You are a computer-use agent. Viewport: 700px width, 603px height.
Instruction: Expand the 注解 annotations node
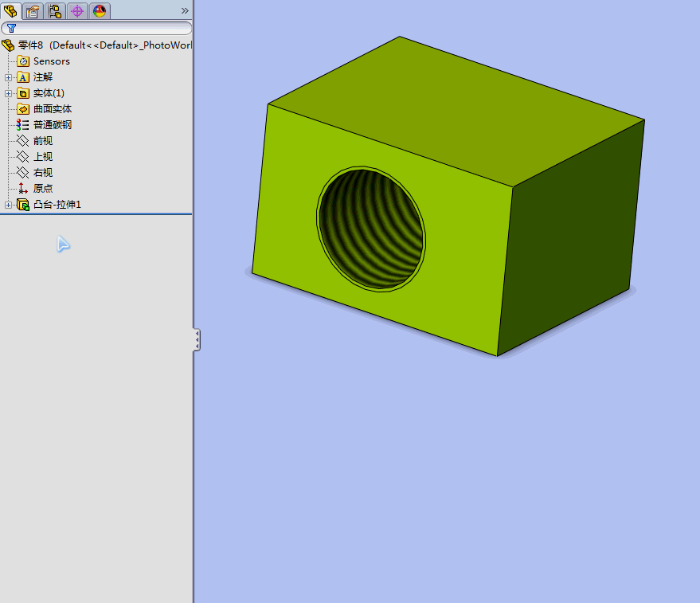(x=8, y=77)
